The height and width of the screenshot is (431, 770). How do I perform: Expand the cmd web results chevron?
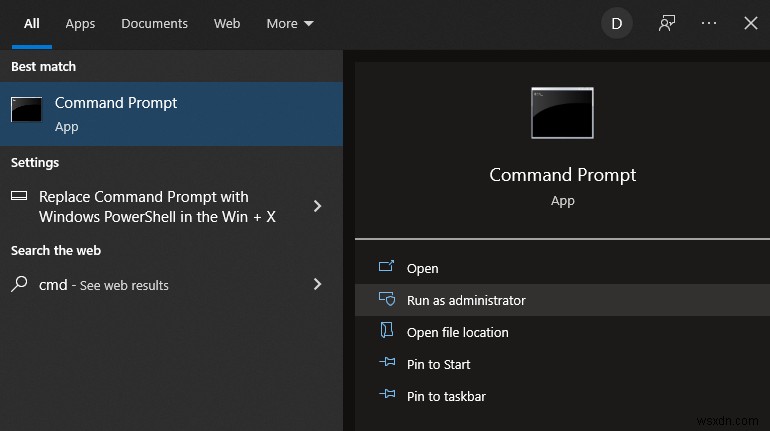point(317,284)
